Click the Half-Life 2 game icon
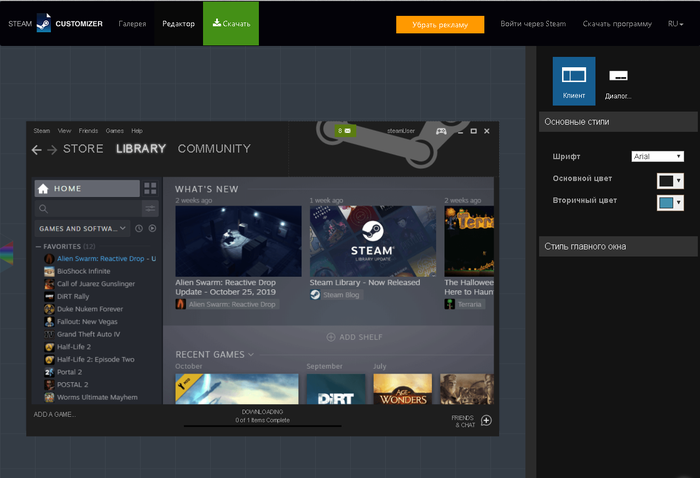 (x=49, y=347)
